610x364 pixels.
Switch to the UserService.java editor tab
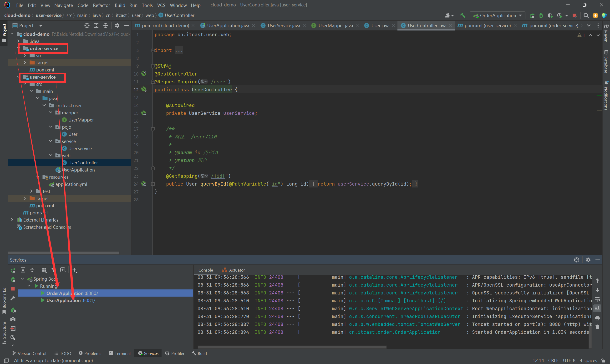tap(284, 25)
